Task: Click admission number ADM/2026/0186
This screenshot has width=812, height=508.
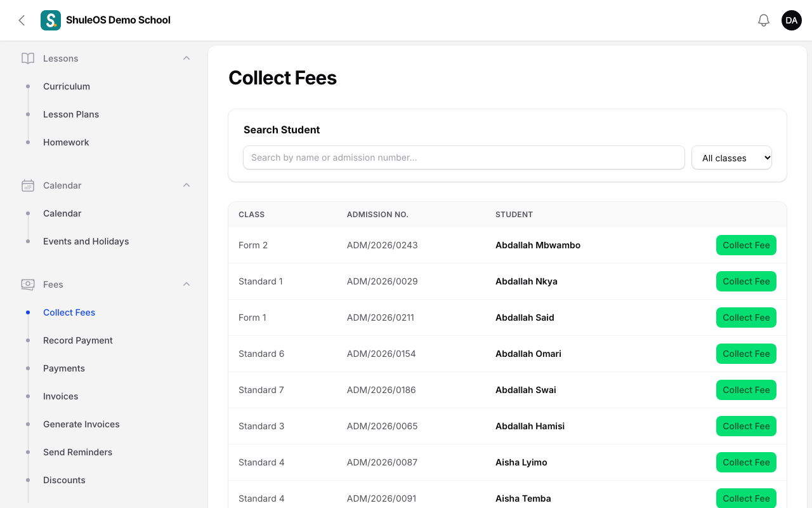Action: coord(381,390)
